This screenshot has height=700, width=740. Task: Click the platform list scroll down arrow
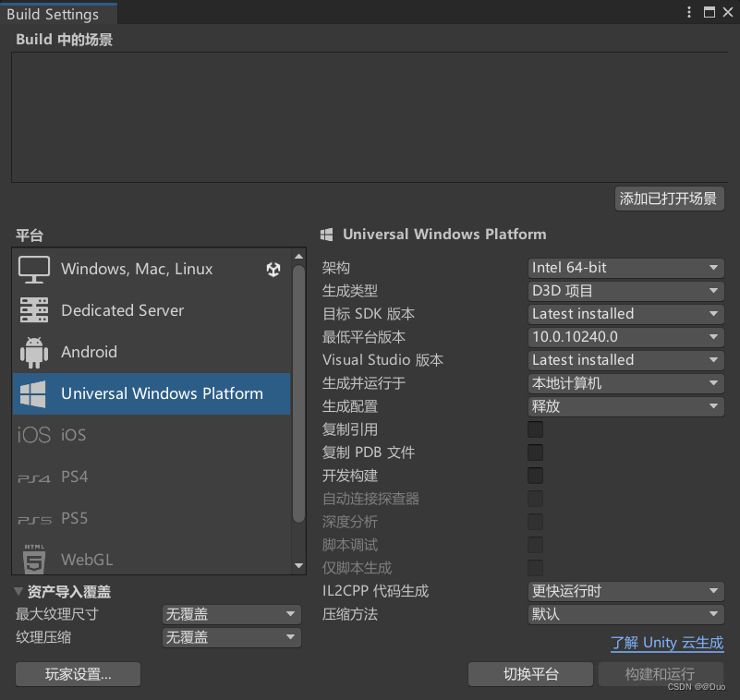point(298,565)
